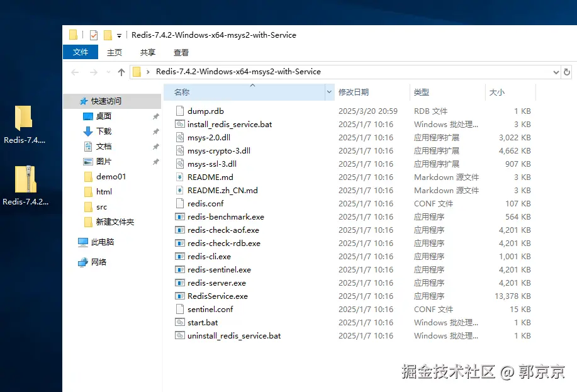Click the 2025/3/20 20:59 date cell

click(x=368, y=111)
